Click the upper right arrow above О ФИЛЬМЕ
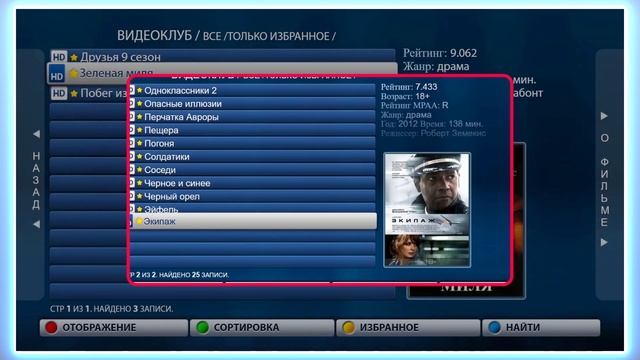The height and width of the screenshot is (360, 640). pos(604,116)
